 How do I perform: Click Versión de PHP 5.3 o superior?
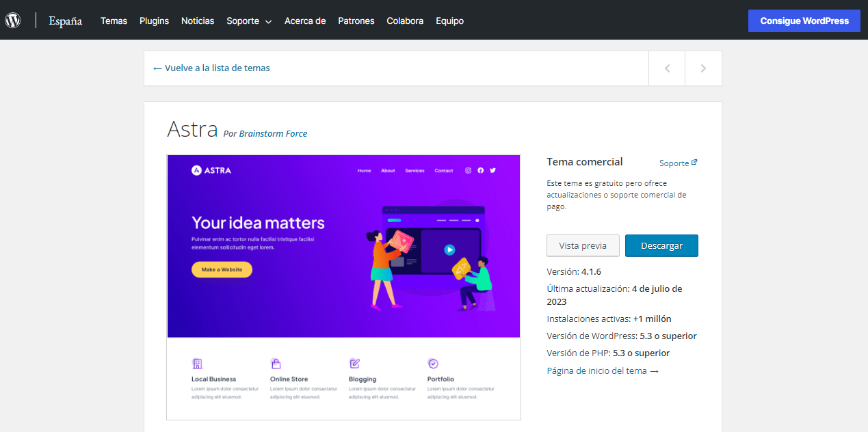coord(608,353)
